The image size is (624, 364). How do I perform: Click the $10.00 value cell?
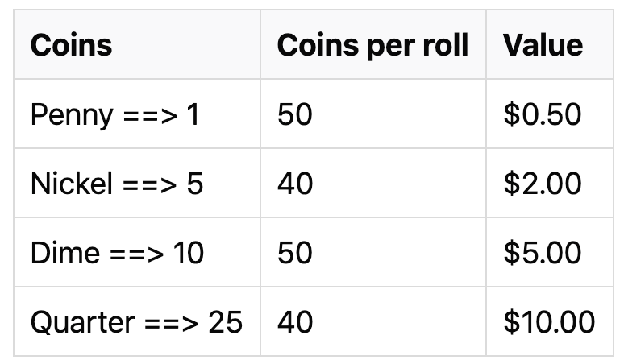549,322
